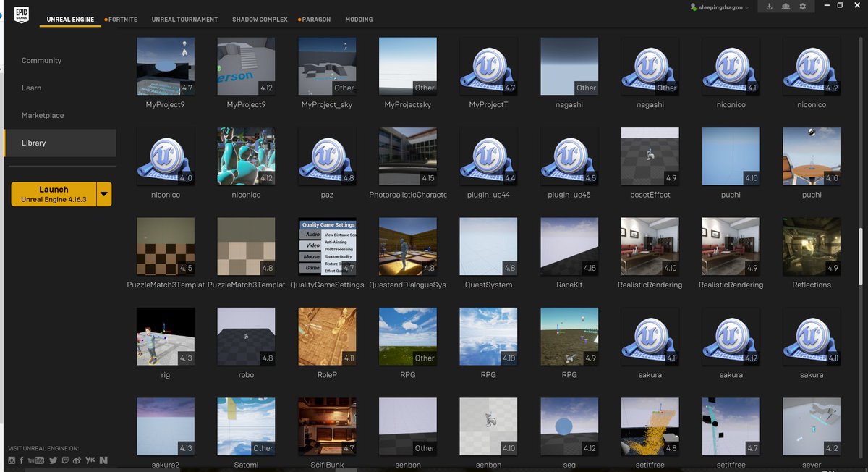Open the rig project thumbnail
The height and width of the screenshot is (472, 868).
click(x=166, y=337)
